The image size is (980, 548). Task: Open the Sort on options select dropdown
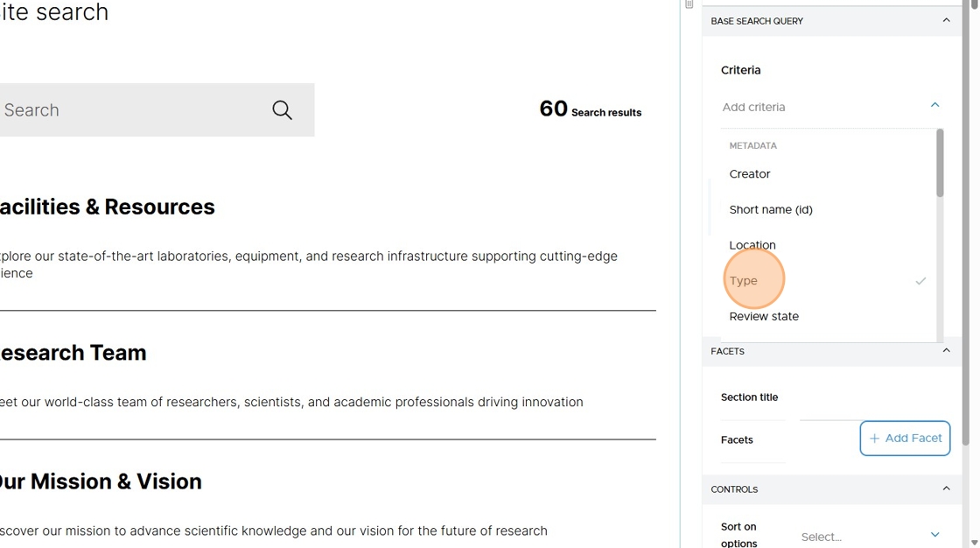tap(870, 536)
